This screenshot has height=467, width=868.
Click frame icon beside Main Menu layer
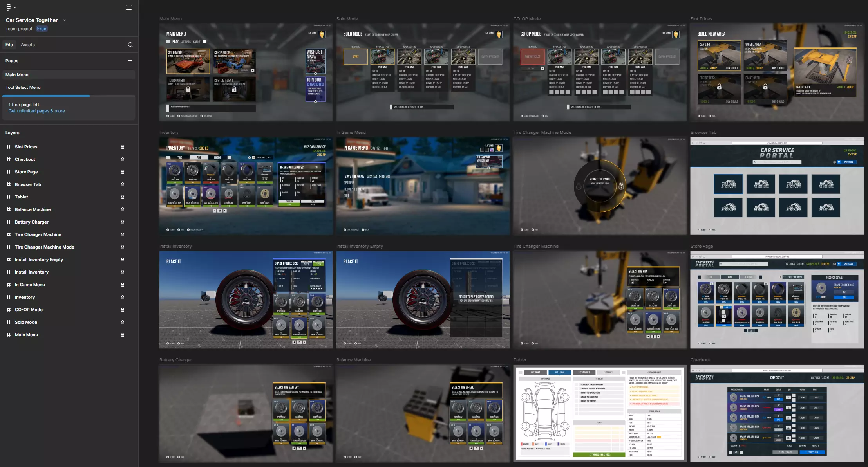(9, 335)
